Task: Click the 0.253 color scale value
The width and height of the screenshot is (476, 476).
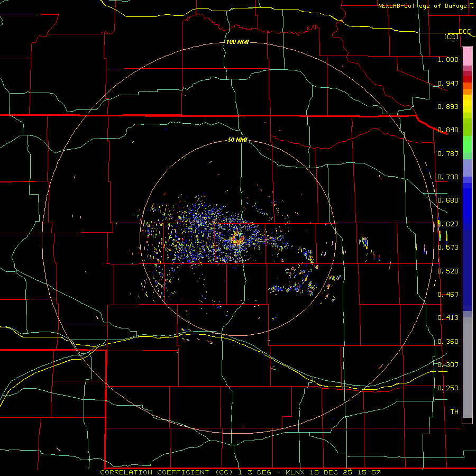Action: coord(448,388)
